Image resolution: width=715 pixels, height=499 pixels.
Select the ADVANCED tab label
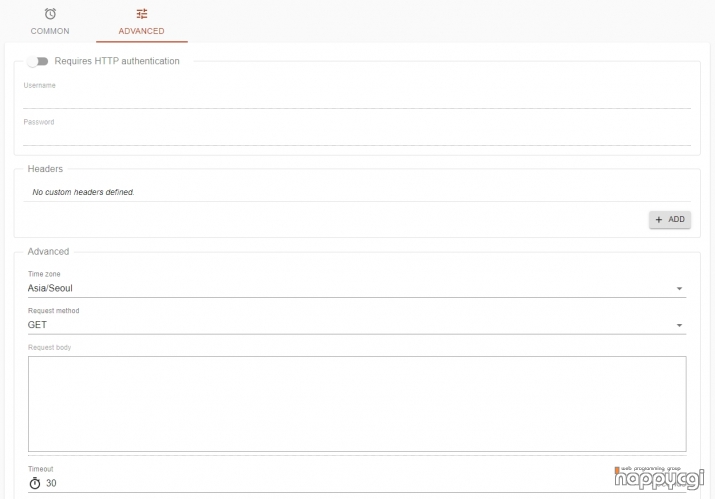tap(141, 31)
